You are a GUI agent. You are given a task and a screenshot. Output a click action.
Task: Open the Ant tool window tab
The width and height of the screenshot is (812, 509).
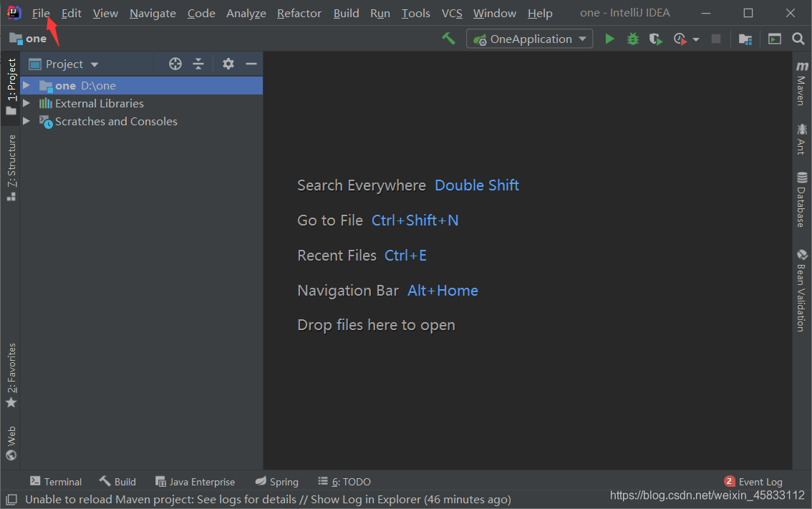pos(802,139)
